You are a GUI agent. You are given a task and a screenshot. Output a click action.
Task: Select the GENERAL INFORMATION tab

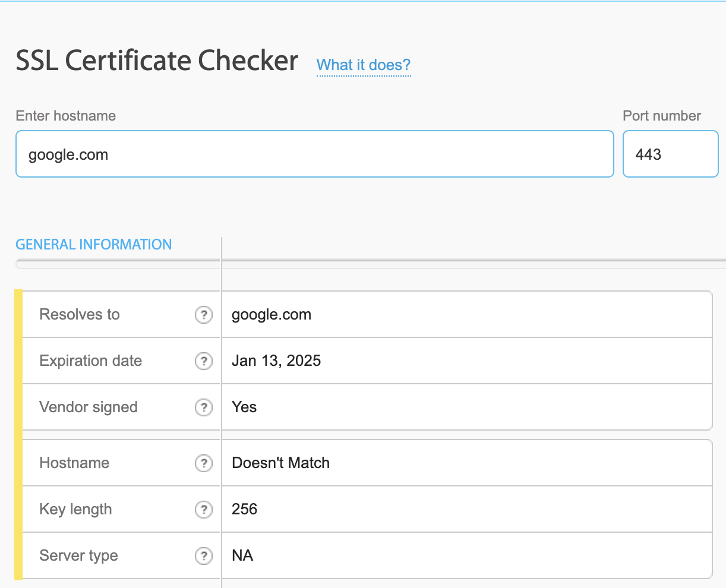pos(94,245)
